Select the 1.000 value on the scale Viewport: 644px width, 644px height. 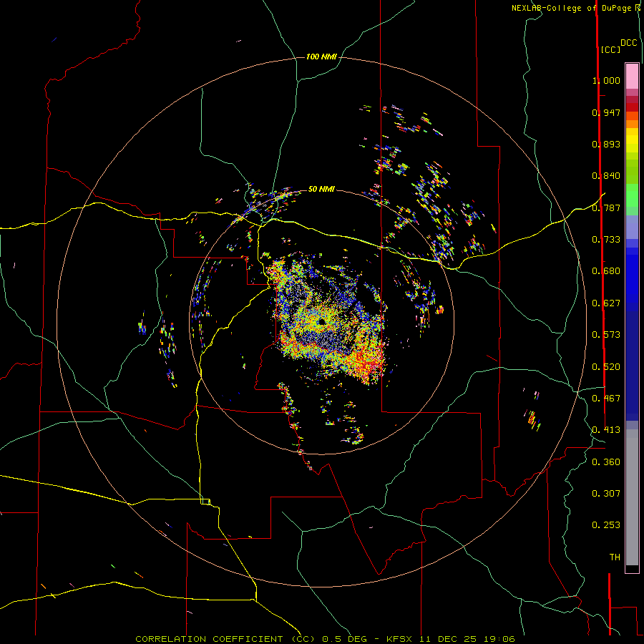coord(606,80)
